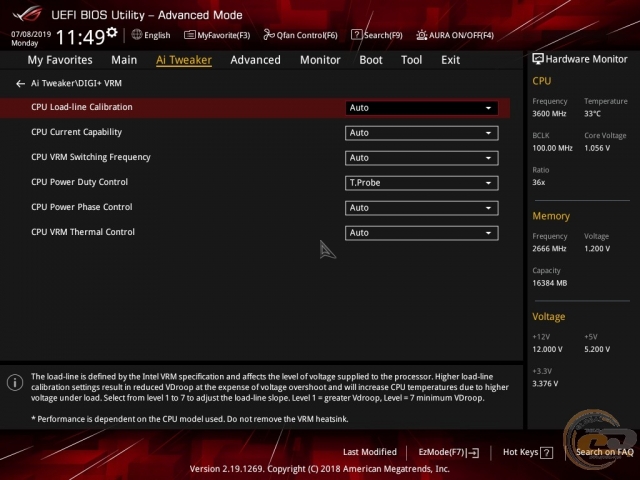Open MyFavorite(F3) panel
This screenshot has width=640, height=480.
point(217,35)
